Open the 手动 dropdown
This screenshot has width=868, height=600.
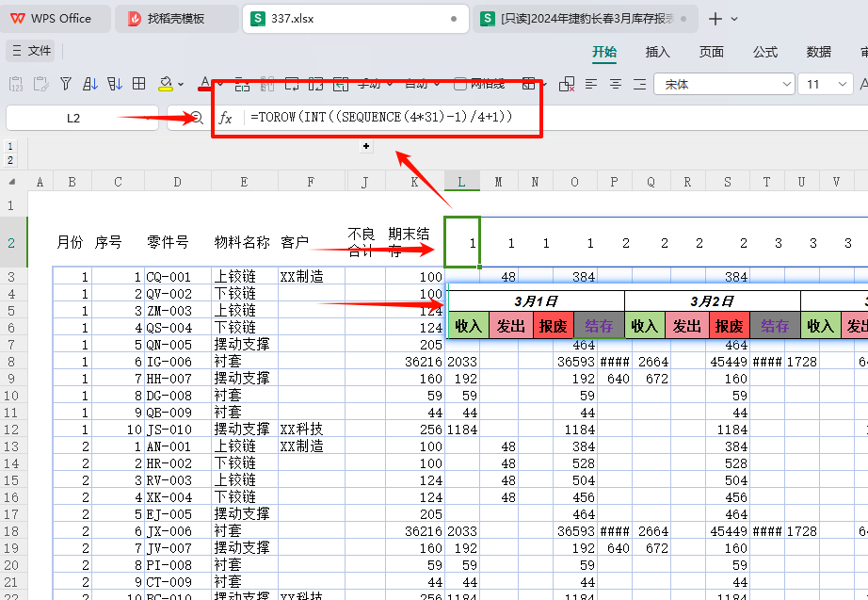[x=375, y=84]
